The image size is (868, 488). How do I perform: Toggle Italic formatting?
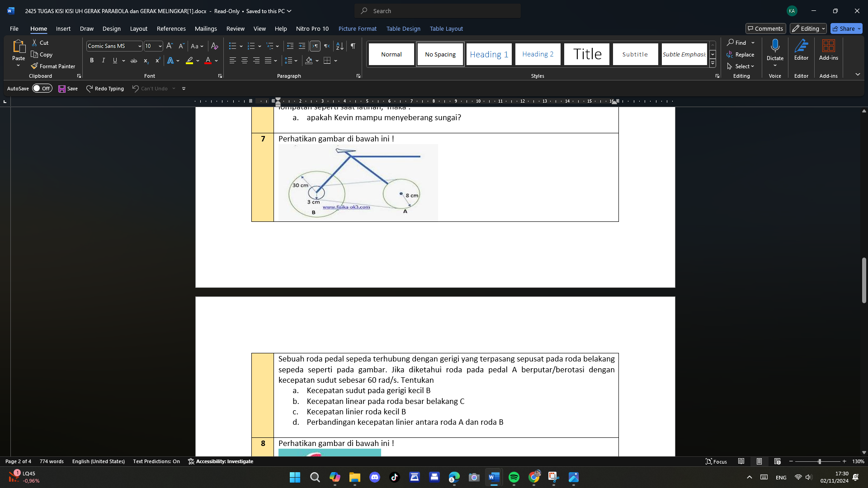(x=104, y=61)
